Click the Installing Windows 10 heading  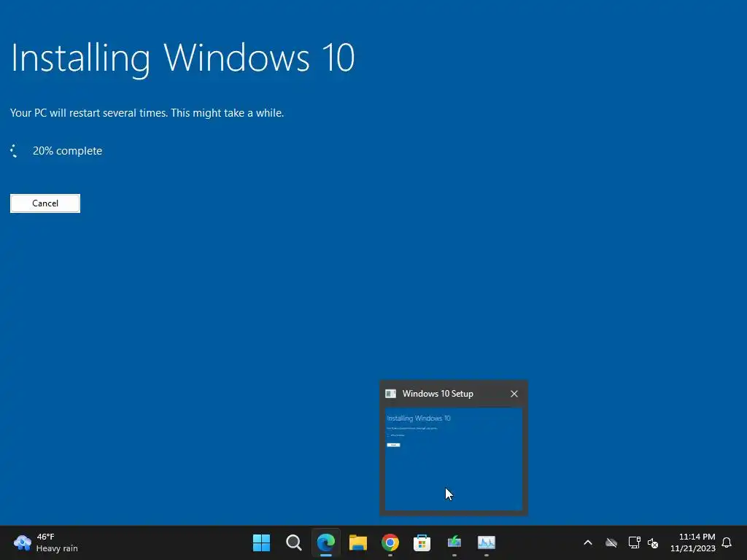pyautogui.click(x=182, y=58)
